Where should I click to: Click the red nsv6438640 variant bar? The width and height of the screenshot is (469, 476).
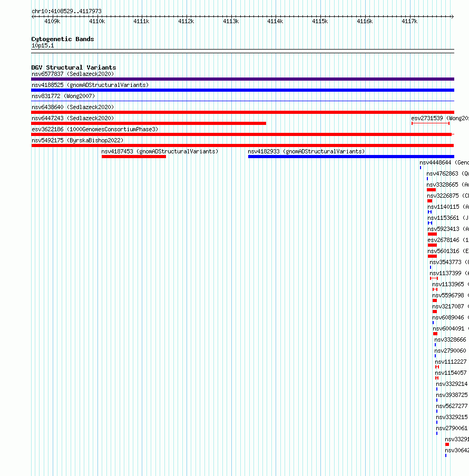click(x=242, y=112)
